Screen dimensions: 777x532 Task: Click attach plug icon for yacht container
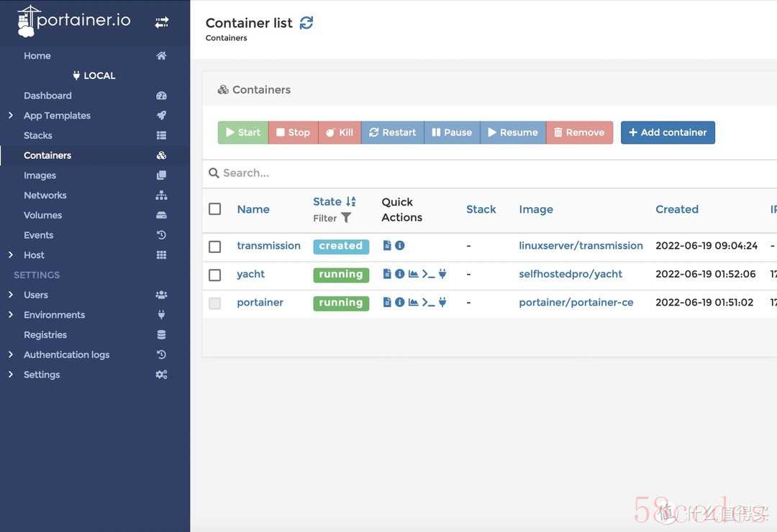(442, 274)
